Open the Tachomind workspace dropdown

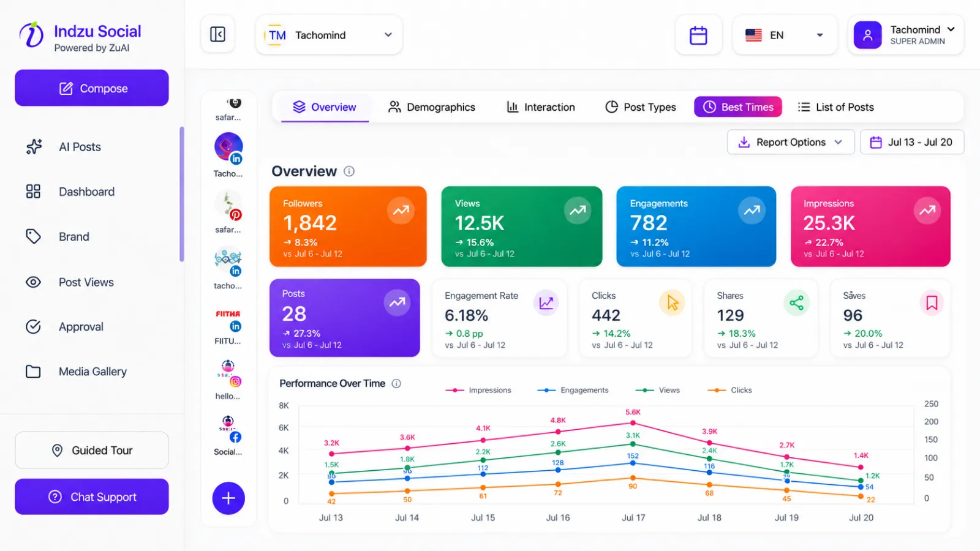click(x=329, y=35)
